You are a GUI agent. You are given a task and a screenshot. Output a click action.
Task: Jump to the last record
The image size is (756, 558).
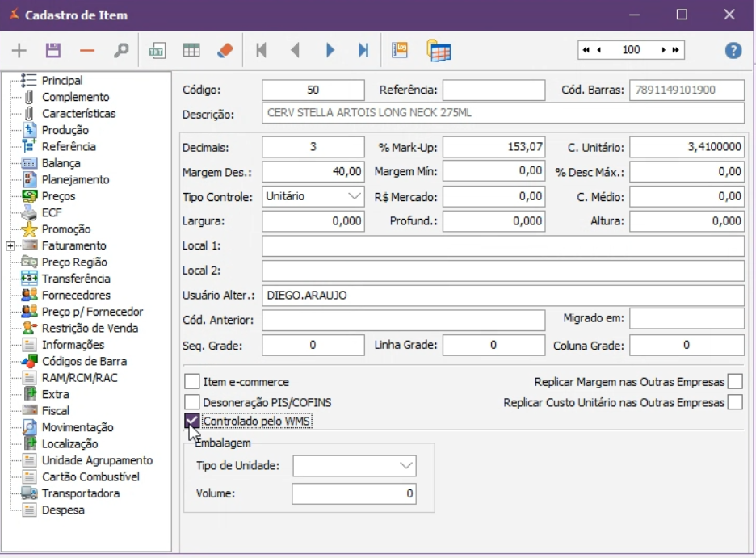[363, 51]
